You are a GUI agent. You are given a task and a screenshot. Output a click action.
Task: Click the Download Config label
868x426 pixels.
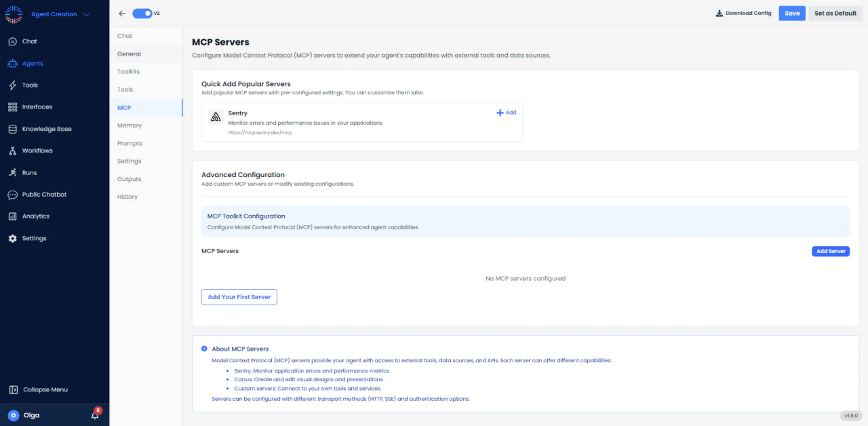point(749,14)
